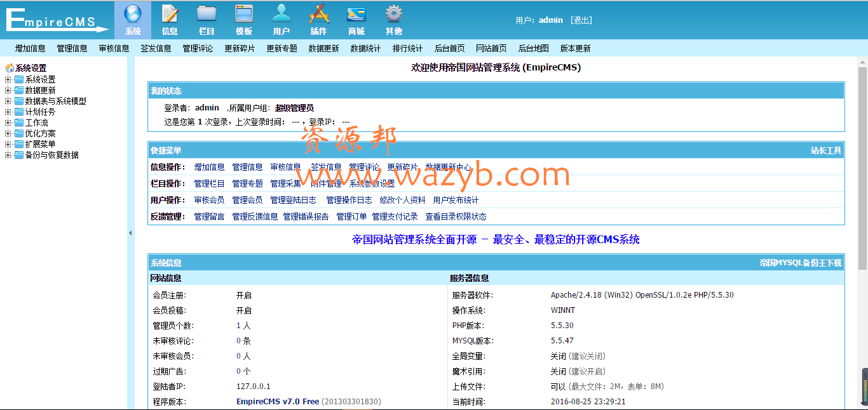Expand the 工作流 tree node
868x410 pixels.
(x=8, y=122)
